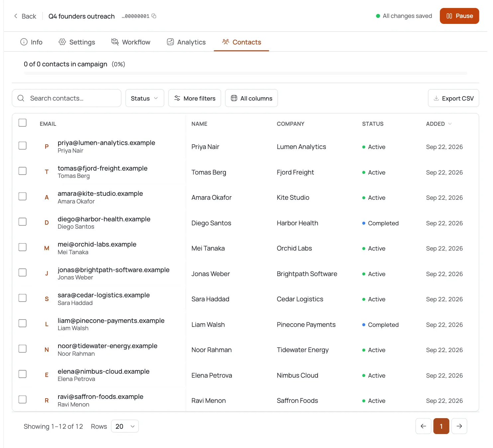Click the P avatar for Priya Nair
This screenshot has width=493, height=448.
coord(47,147)
